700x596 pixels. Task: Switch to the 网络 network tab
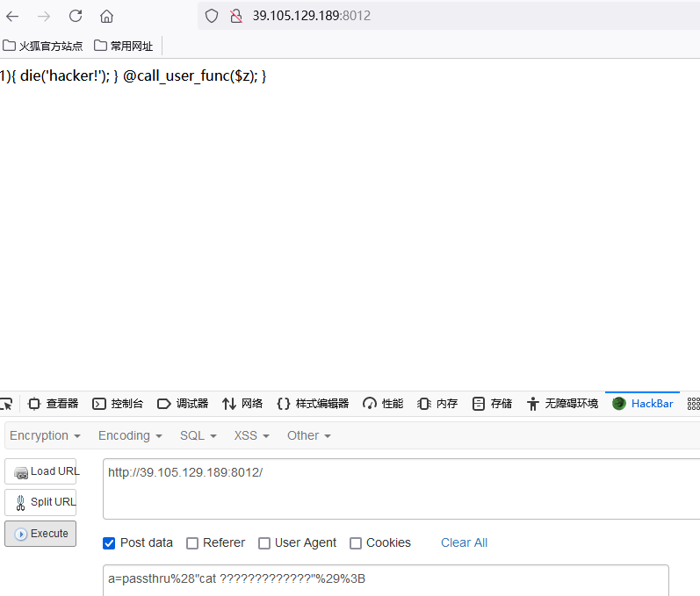242,404
